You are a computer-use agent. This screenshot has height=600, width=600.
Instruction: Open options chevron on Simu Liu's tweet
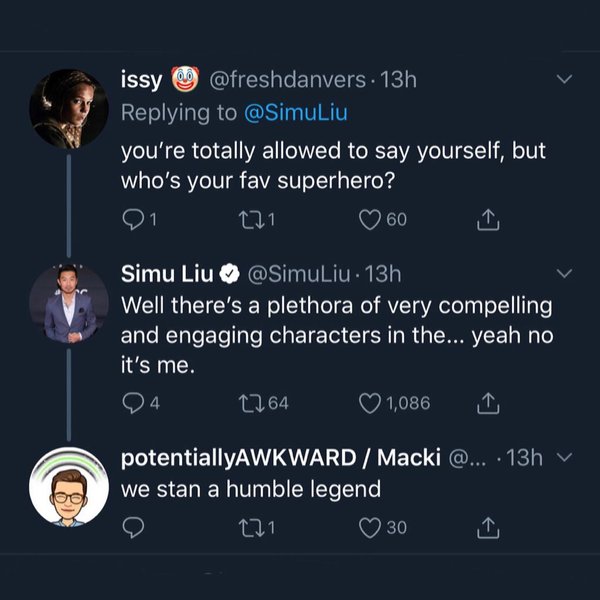click(x=564, y=273)
